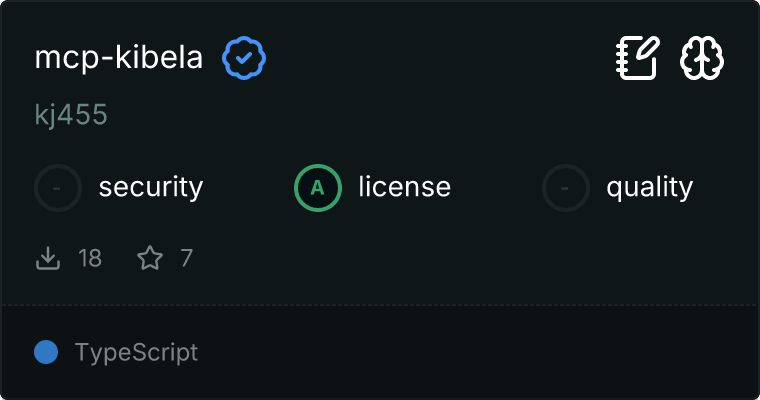Image resolution: width=760 pixels, height=400 pixels.
Task: Click the star count 7
Action: click(186, 259)
